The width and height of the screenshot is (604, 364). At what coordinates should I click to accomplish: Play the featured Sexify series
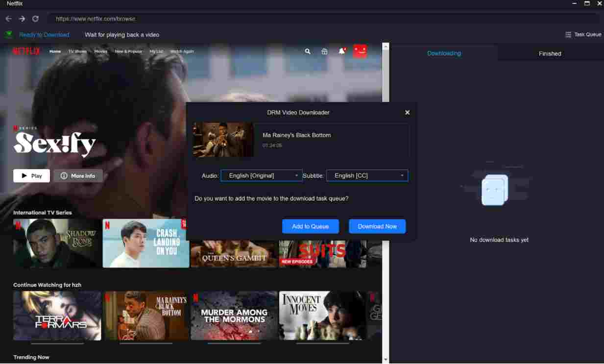pyautogui.click(x=31, y=176)
